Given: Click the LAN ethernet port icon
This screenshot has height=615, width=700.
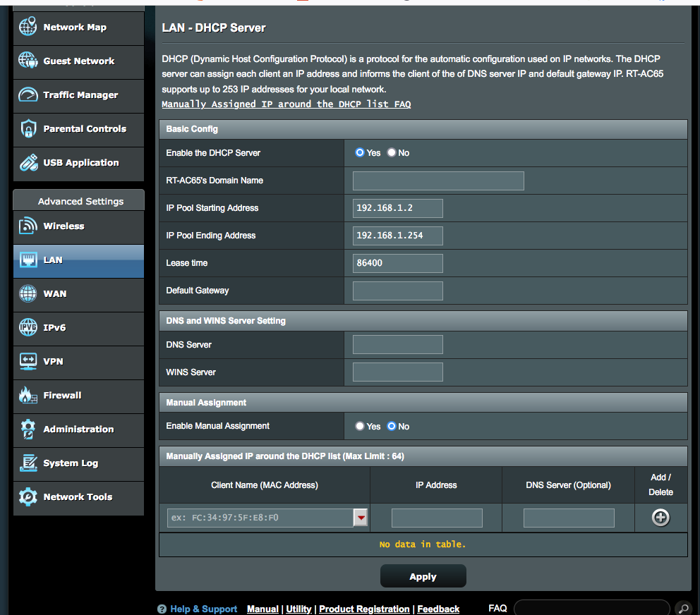Looking at the screenshot, I should click(x=28, y=260).
